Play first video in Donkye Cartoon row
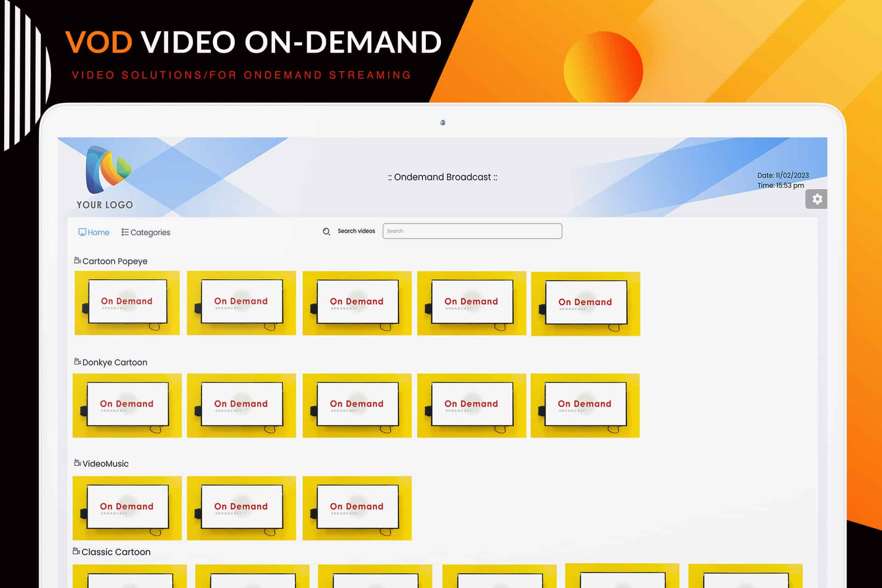 point(127,405)
